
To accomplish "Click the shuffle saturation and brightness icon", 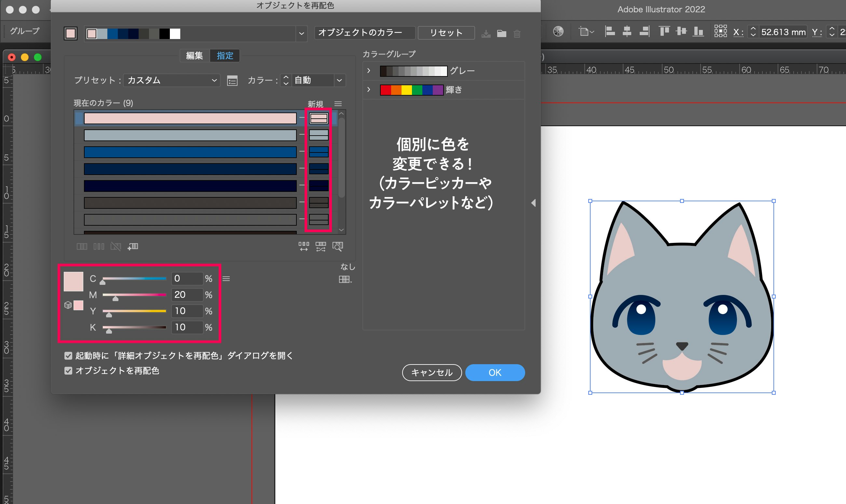I will point(321,246).
